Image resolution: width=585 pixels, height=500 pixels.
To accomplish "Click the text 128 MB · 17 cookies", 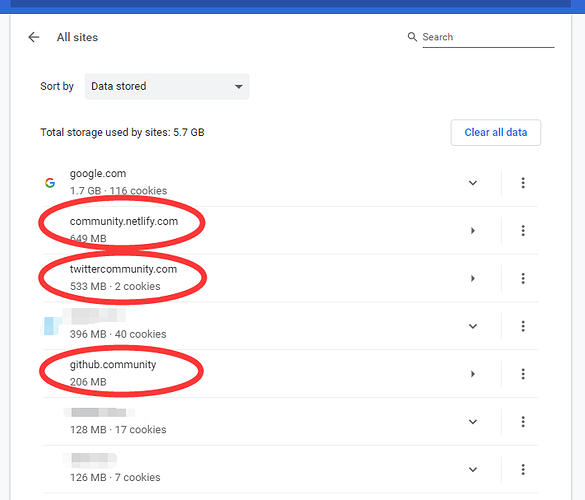I will (x=118, y=429).
